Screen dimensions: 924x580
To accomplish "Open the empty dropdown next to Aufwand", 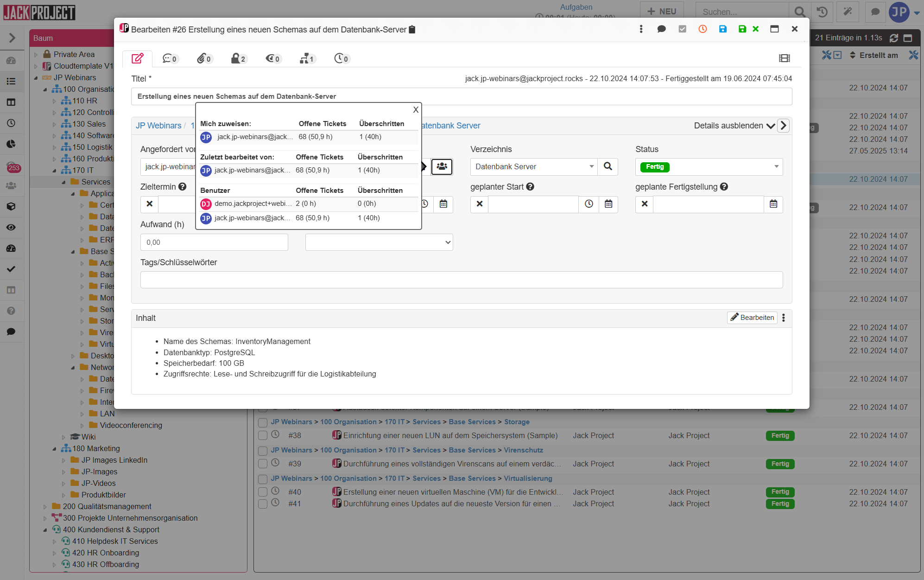I will click(x=379, y=242).
